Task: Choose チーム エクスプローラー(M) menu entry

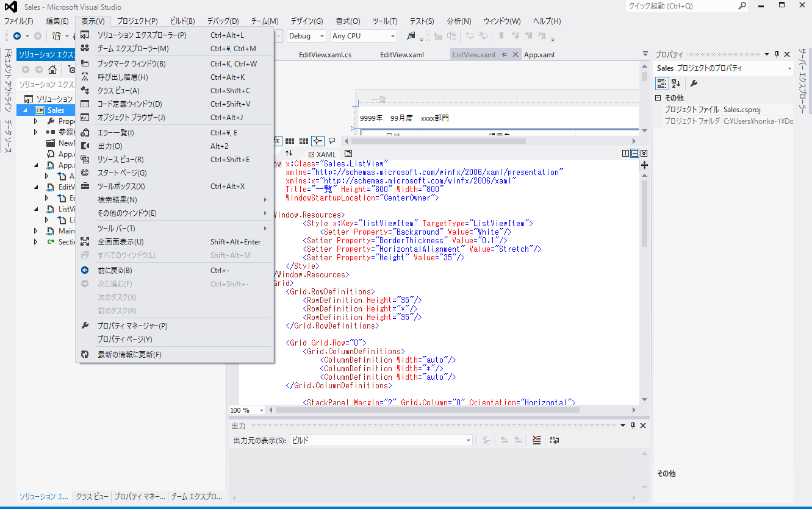Action: point(174,49)
